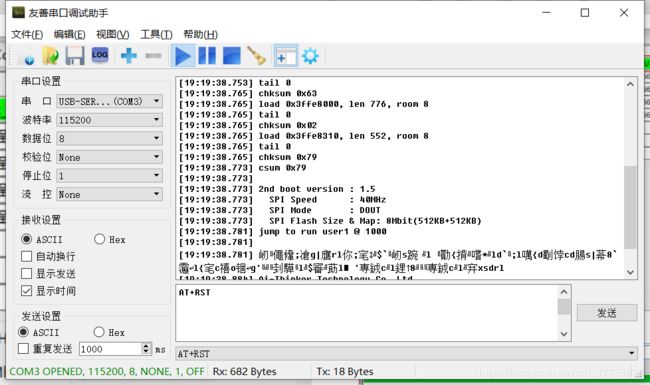
Task: Start the serial port with play icon
Action: pyautogui.click(x=182, y=56)
